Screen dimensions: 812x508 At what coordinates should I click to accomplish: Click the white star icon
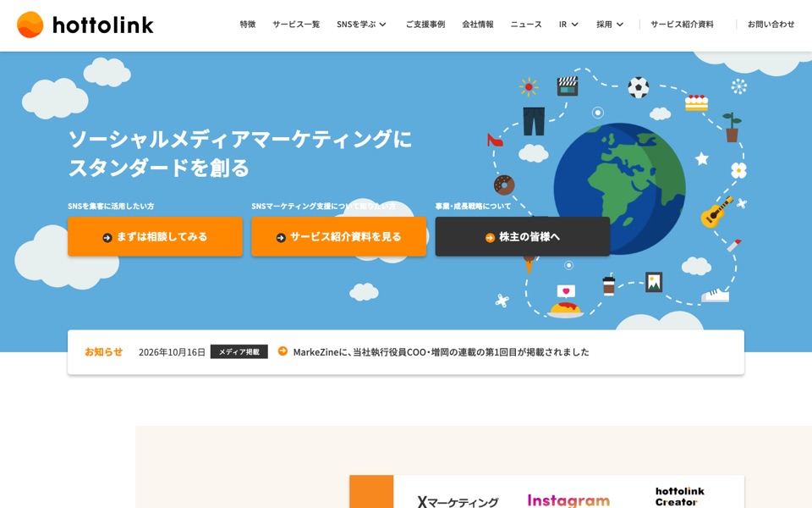point(702,158)
